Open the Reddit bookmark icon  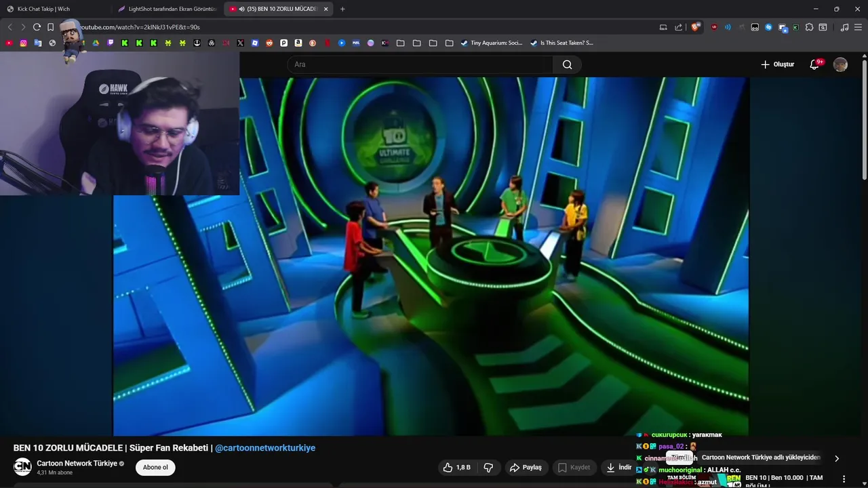(269, 43)
